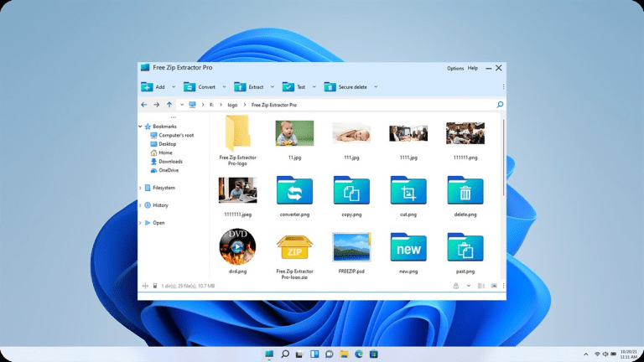Viewport: 644px width, 362px height.
Task: Open toolbar overflow three-dot menu
Action: point(503,87)
